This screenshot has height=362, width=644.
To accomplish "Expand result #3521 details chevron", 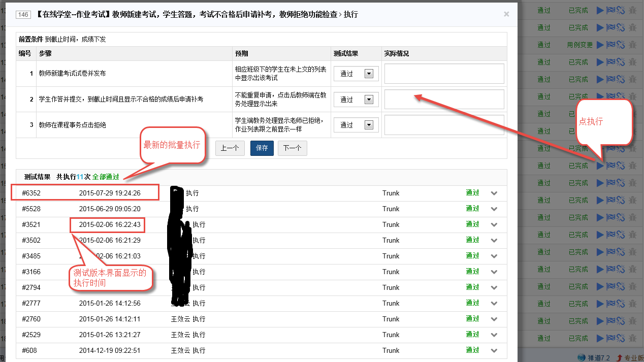I will click(x=494, y=224).
